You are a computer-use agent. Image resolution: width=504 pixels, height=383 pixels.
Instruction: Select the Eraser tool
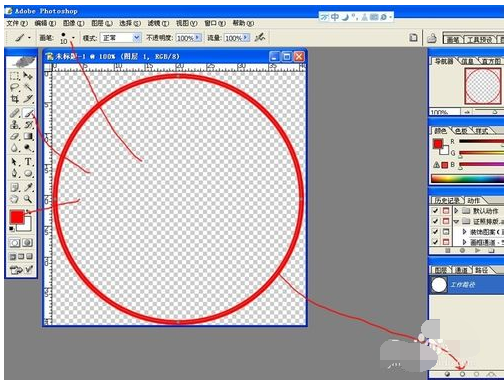14,136
